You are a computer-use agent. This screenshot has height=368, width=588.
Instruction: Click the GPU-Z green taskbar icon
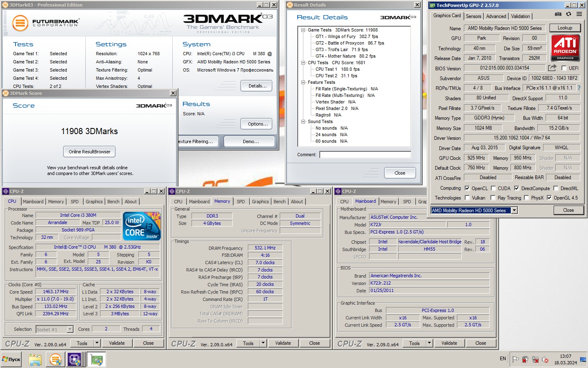(x=97, y=360)
